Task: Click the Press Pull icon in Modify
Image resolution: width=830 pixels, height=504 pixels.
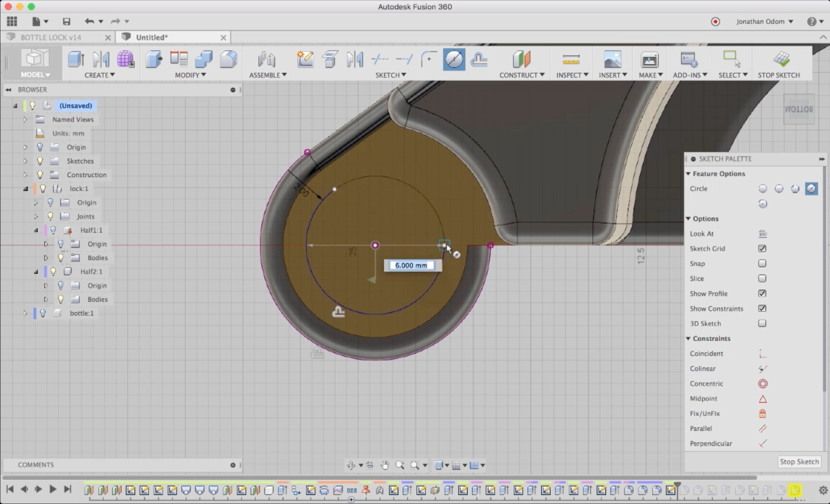Action: coord(154,59)
